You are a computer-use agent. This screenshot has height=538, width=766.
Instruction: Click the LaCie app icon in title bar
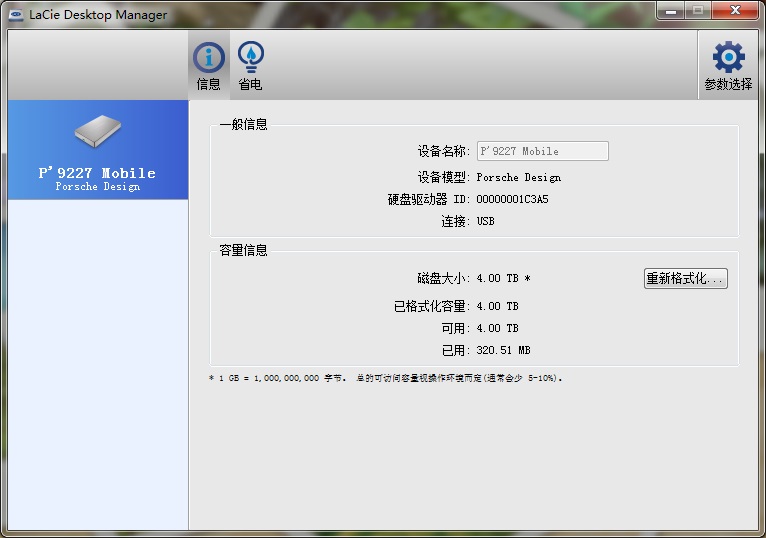(x=16, y=14)
